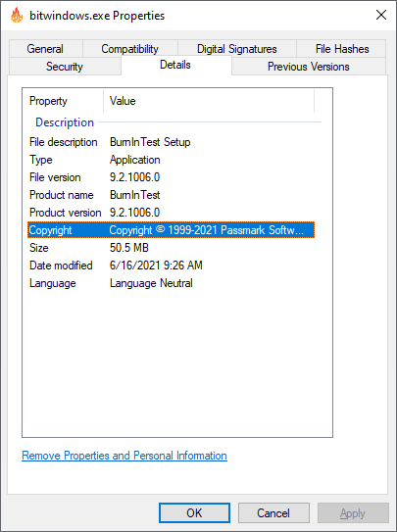Select the highlighted Copyright row
The height and width of the screenshot is (532, 397).
pos(171,230)
